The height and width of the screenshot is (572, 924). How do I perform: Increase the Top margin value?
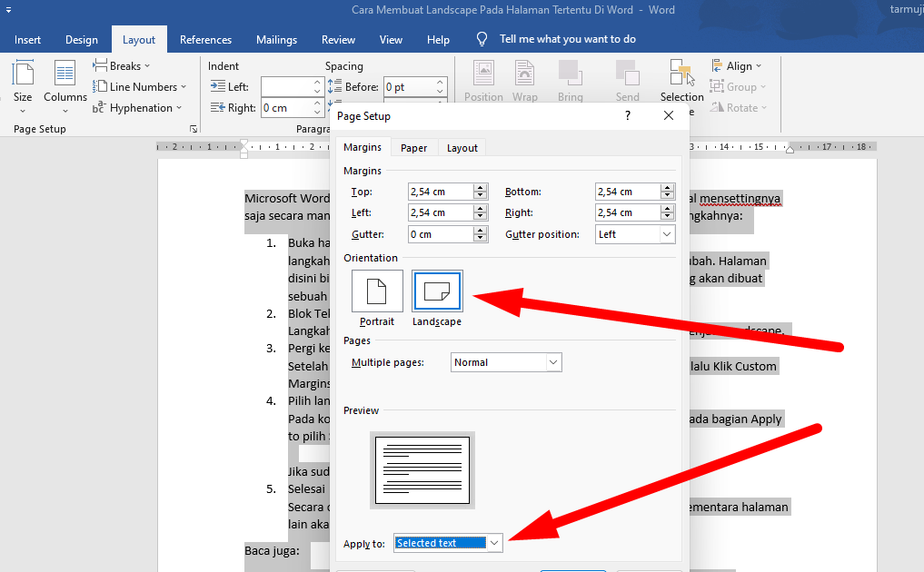click(x=481, y=187)
